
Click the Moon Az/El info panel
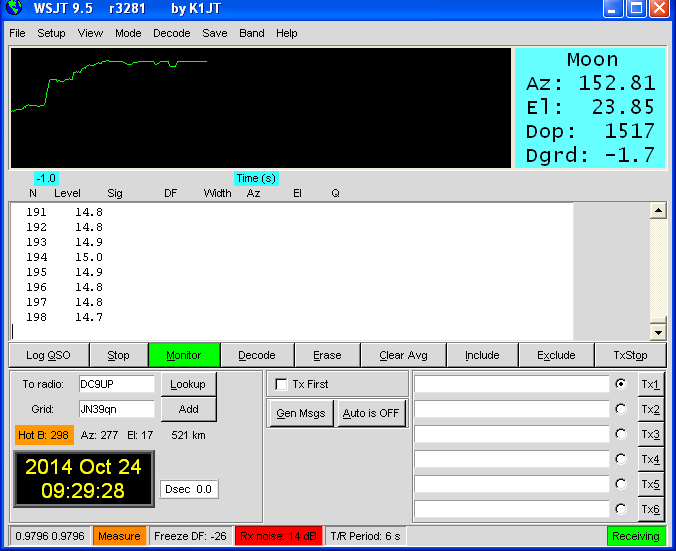click(590, 108)
